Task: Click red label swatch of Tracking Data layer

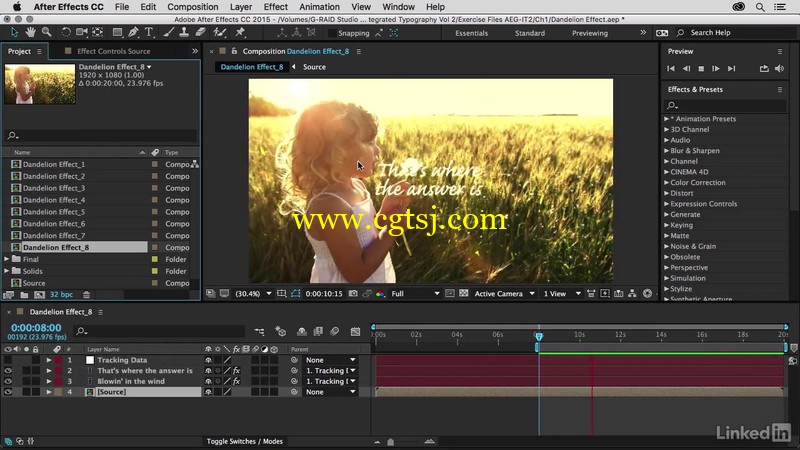Action: tap(58, 360)
